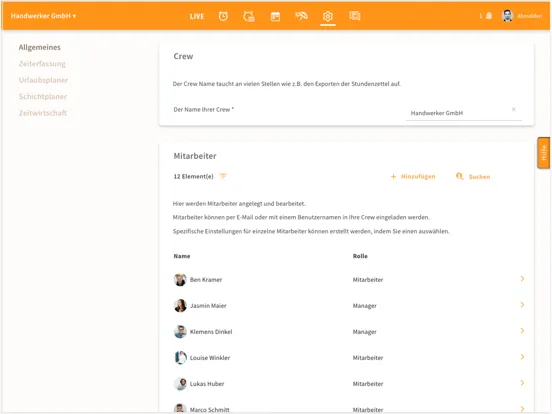Open Lukas Huber's avatar
This screenshot has height=414, width=552.
(180, 384)
